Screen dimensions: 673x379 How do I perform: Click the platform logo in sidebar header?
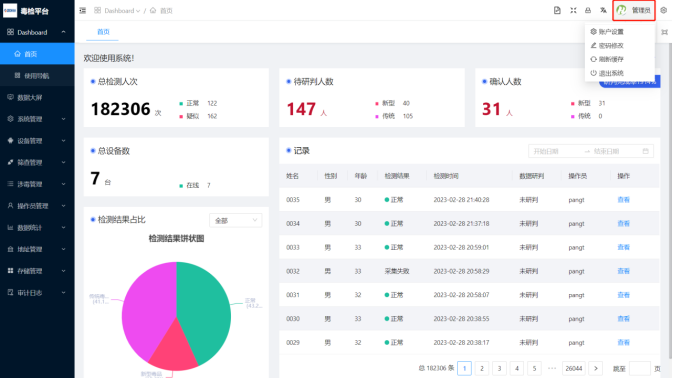click(x=10, y=11)
